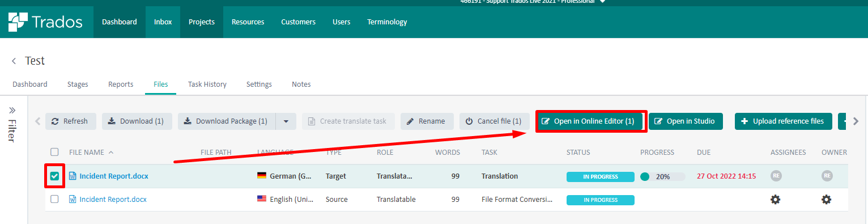Open Inbox in top navigation
Screen dimensions: 868x224
pyautogui.click(x=163, y=22)
